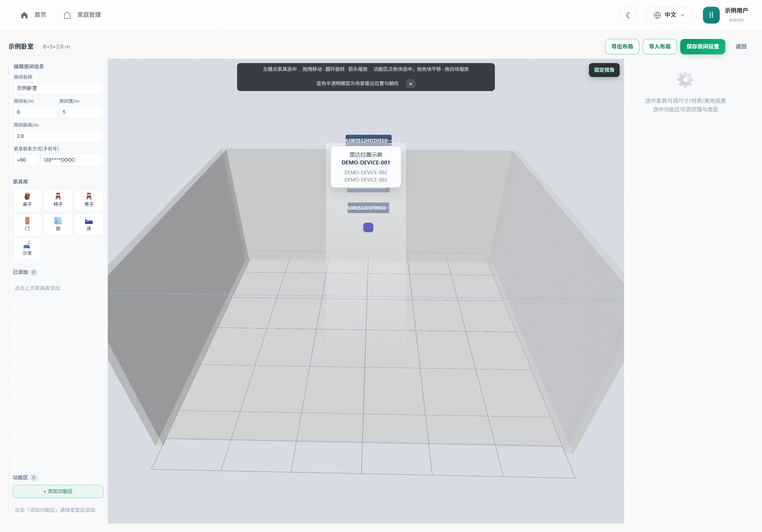Click the 房间宽 input with value 5
This screenshot has width=762, height=532.
[x=81, y=112]
